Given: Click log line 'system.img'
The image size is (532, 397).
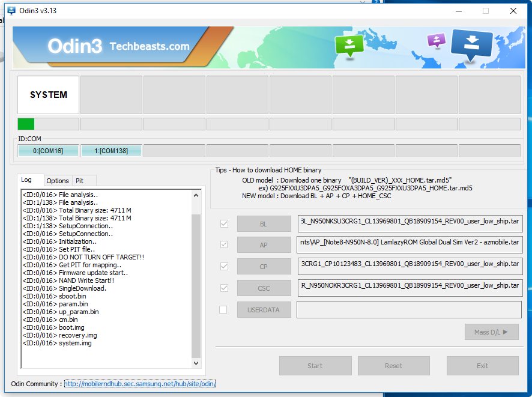Looking at the screenshot, I should [x=57, y=343].
